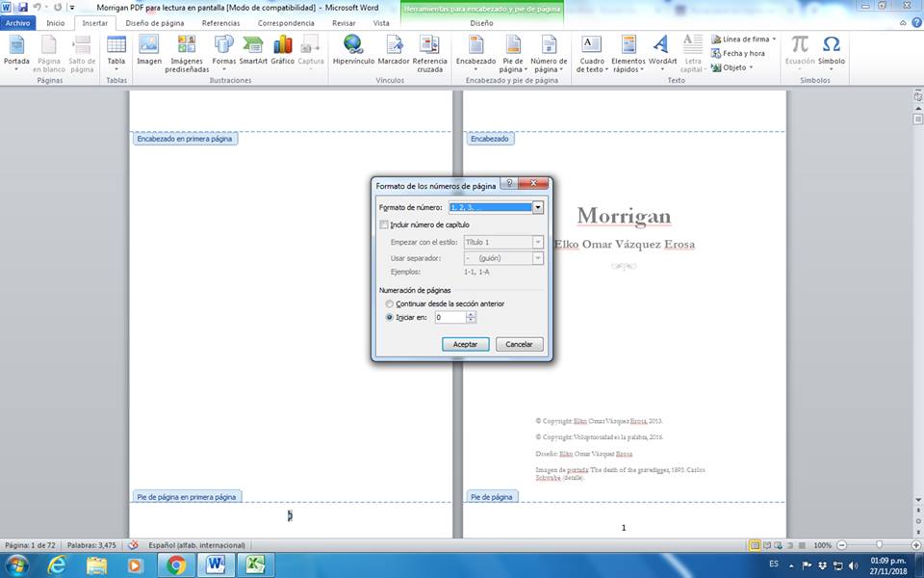
Task: Click the Marcador bookmark icon
Action: (x=394, y=49)
